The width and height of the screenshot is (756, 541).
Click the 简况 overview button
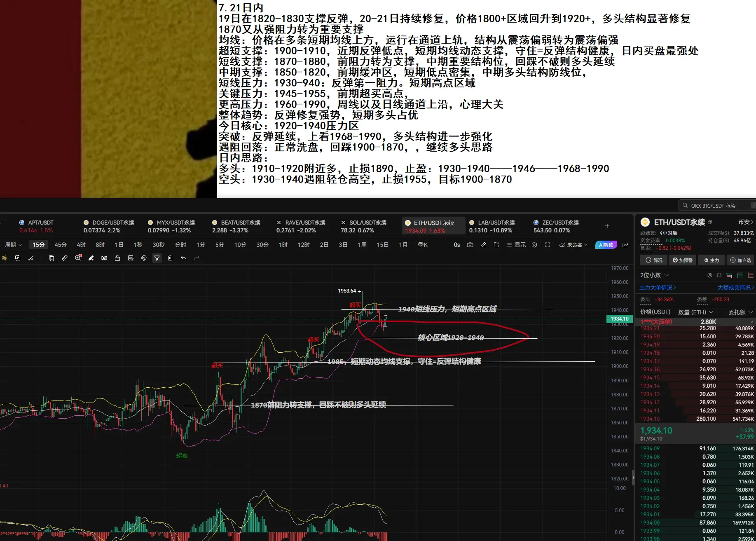tap(654, 260)
